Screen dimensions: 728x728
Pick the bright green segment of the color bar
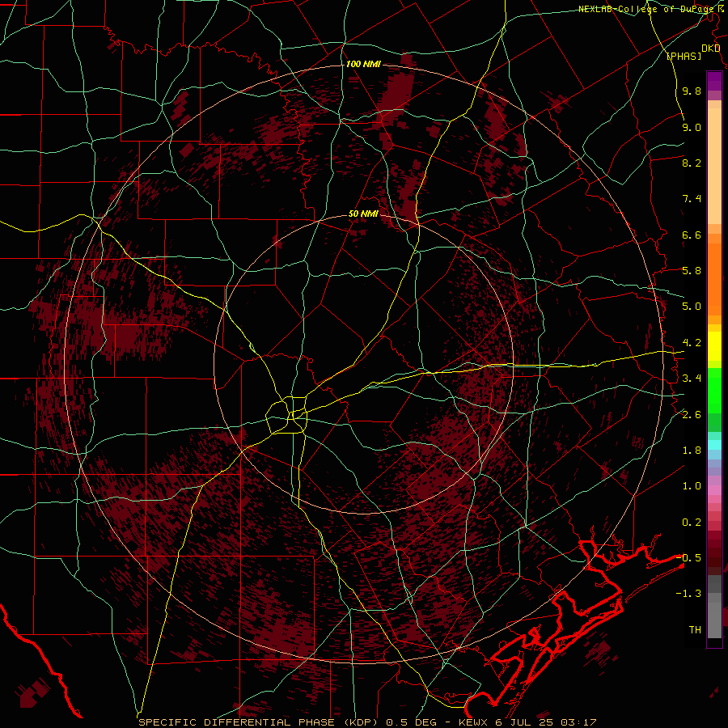714,390
